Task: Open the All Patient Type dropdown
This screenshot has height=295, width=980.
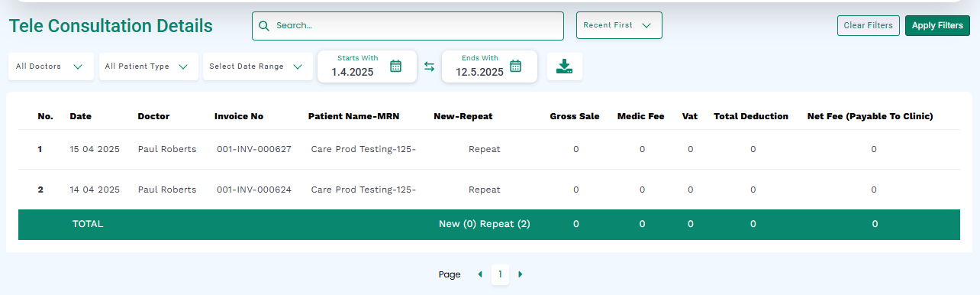Action: pos(148,66)
